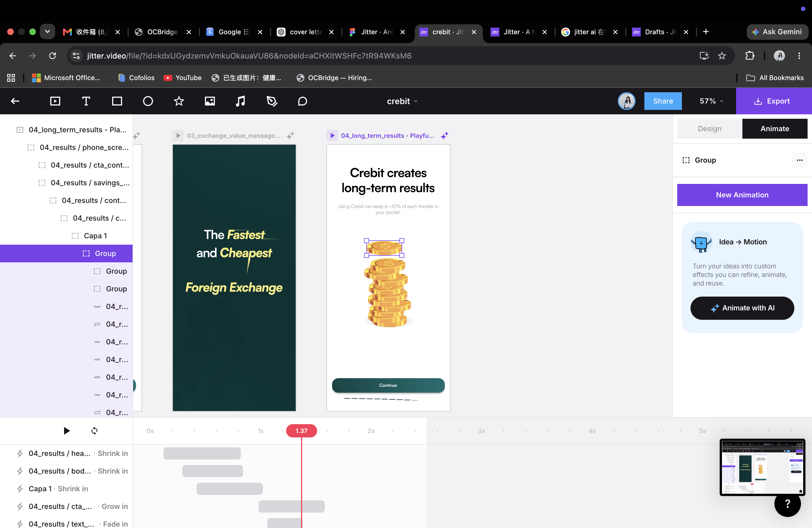The height and width of the screenshot is (528, 812).
Task: Select the Text tool
Action: tap(86, 101)
